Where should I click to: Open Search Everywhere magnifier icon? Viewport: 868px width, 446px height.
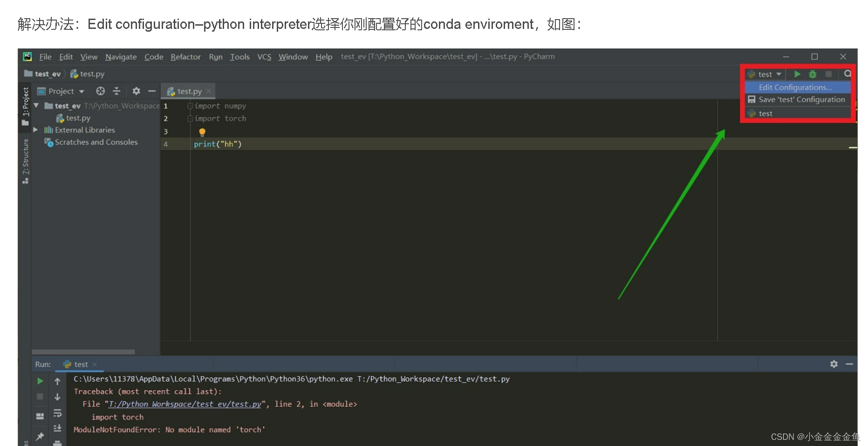[x=847, y=74]
